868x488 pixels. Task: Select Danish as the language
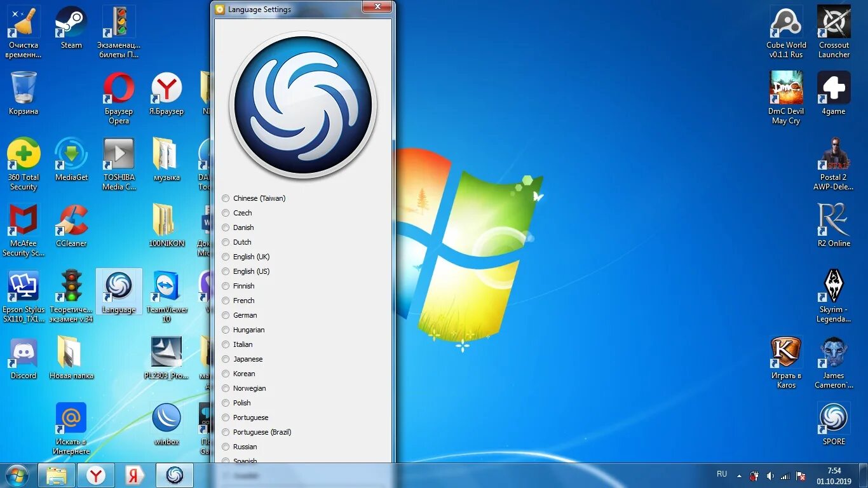point(238,227)
